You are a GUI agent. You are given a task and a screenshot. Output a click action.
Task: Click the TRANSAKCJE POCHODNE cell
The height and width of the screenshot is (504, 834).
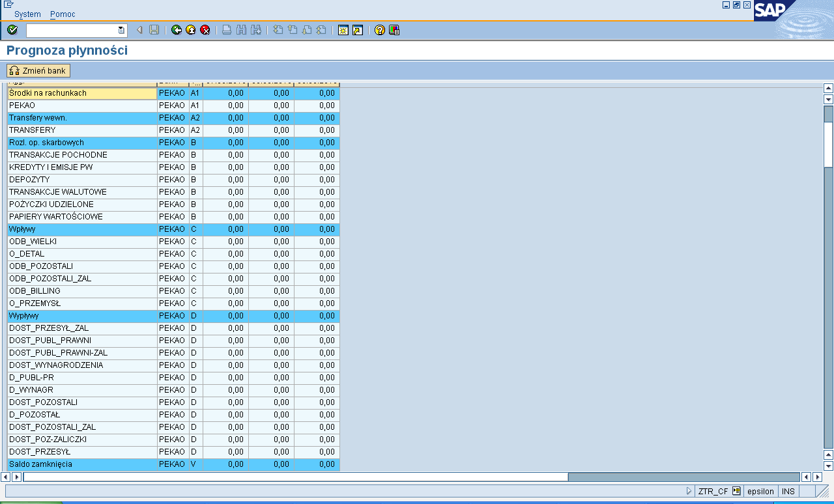(x=82, y=155)
